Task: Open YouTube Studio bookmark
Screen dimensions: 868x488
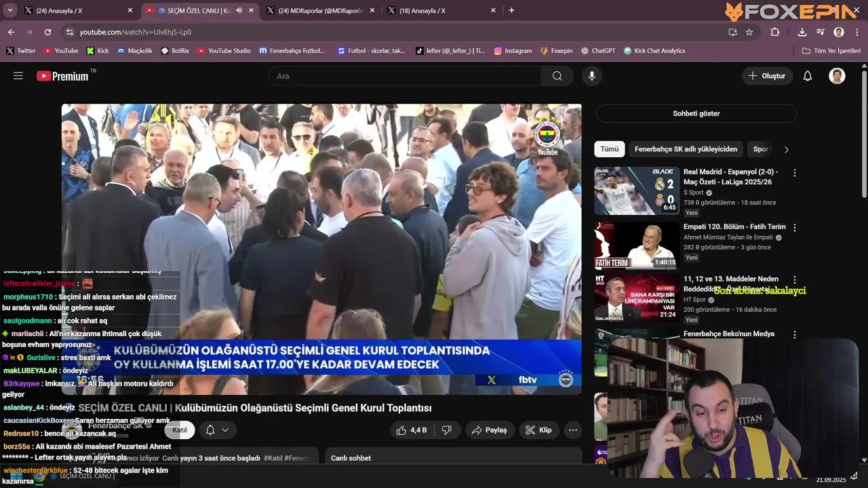Action: [224, 51]
